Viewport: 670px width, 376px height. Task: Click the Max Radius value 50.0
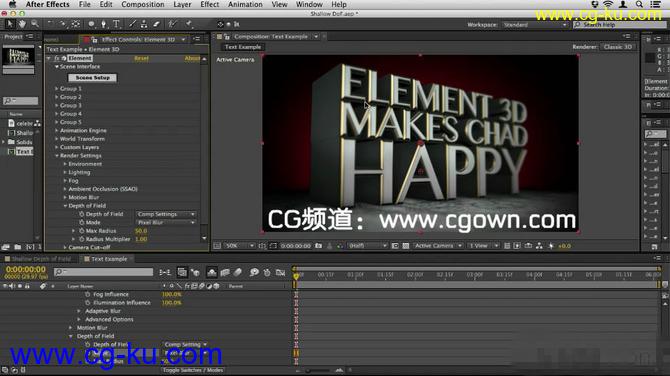coord(141,231)
